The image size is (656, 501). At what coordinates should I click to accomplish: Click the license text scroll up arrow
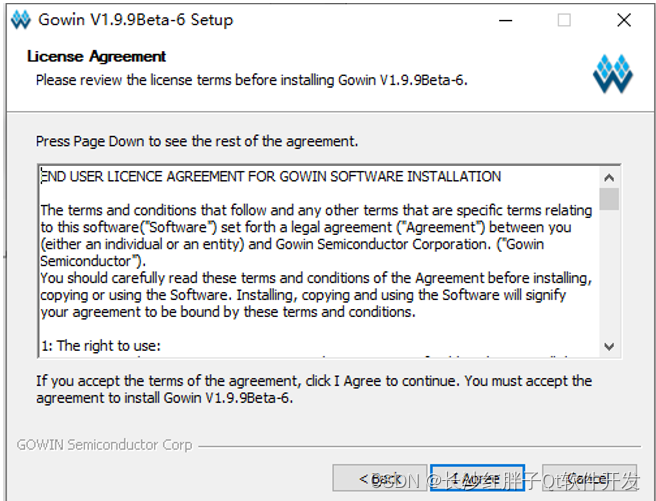[609, 178]
